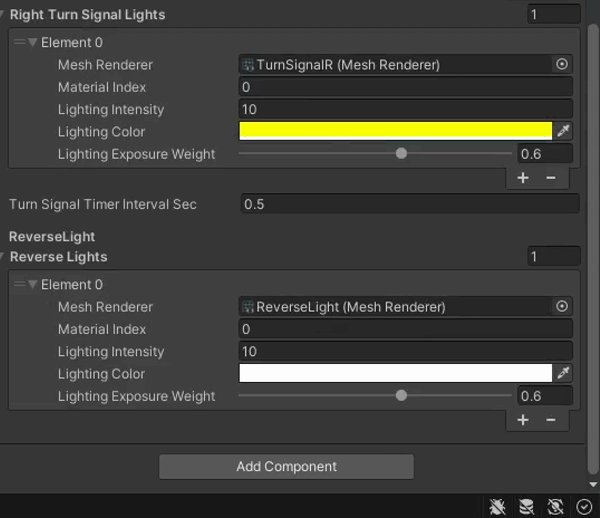Collapse the Reverse Lights list
The width and height of the screenshot is (600, 518).
point(2,256)
